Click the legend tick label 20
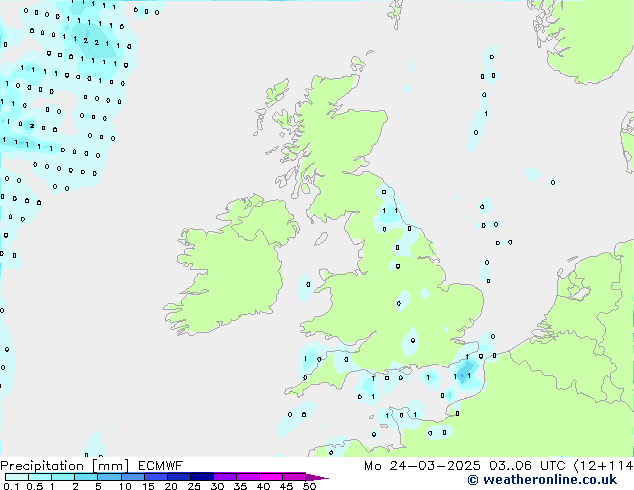This screenshot has height=490, width=634. point(170,487)
